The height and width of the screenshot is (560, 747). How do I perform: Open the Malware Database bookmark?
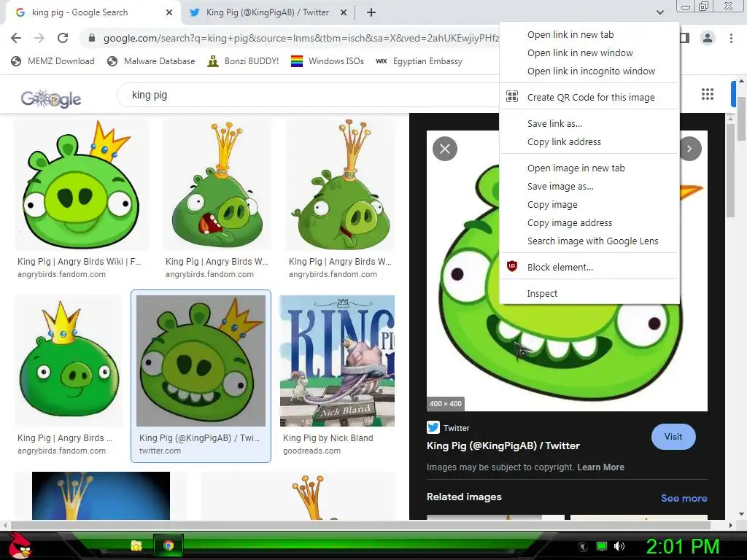151,61
